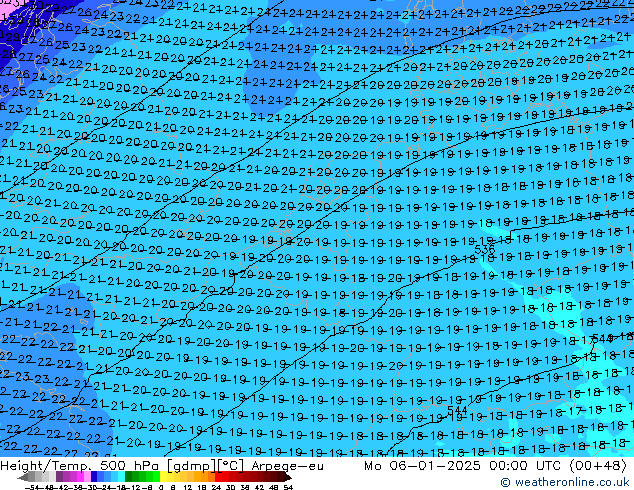Click the gray left arrow of color scale
634x490 pixels.
pyautogui.click(x=23, y=477)
